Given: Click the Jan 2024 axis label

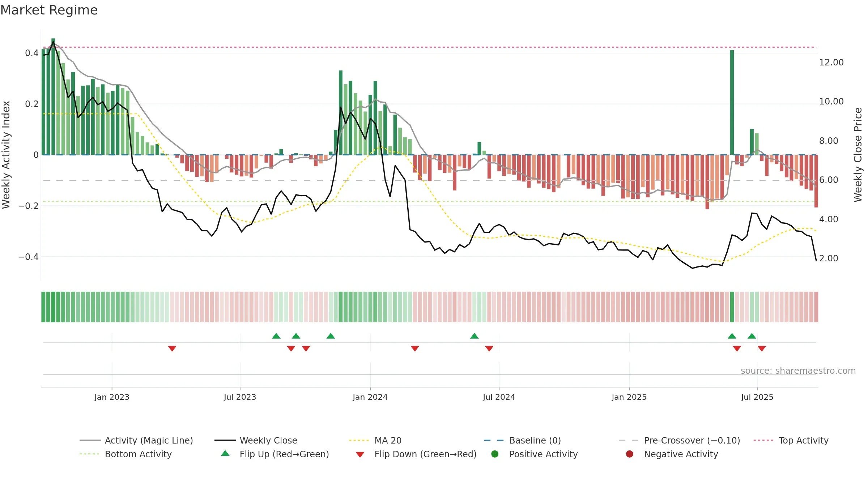Looking at the screenshot, I should [x=370, y=397].
